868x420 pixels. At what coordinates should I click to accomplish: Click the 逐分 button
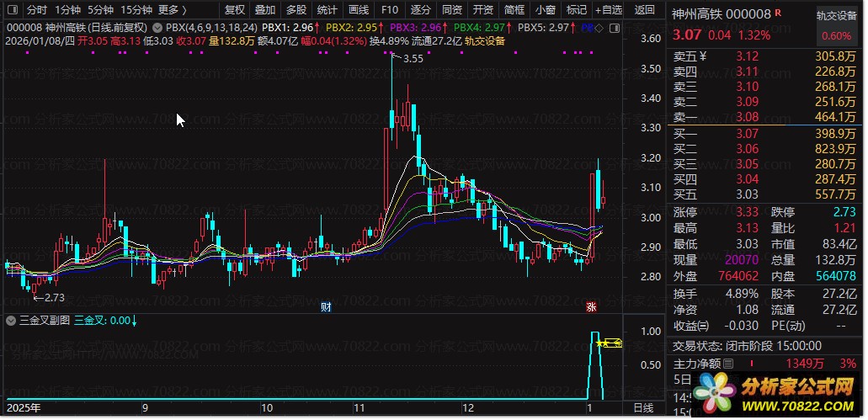pos(421,9)
